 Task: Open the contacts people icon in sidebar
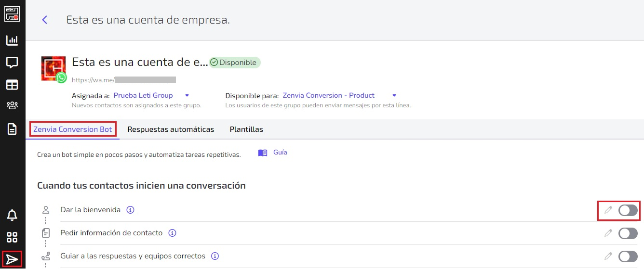pos(12,105)
